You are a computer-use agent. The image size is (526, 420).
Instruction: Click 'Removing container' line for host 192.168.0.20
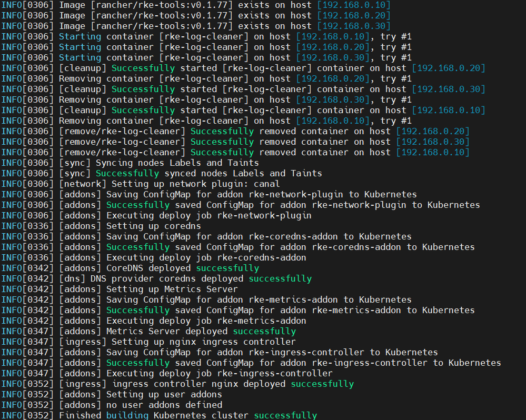[x=206, y=78]
